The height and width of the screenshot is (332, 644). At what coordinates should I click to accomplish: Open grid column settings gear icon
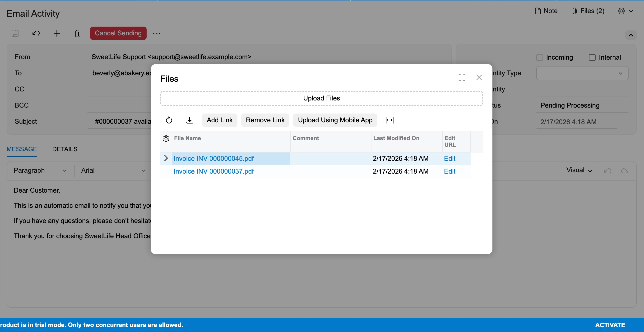point(166,138)
